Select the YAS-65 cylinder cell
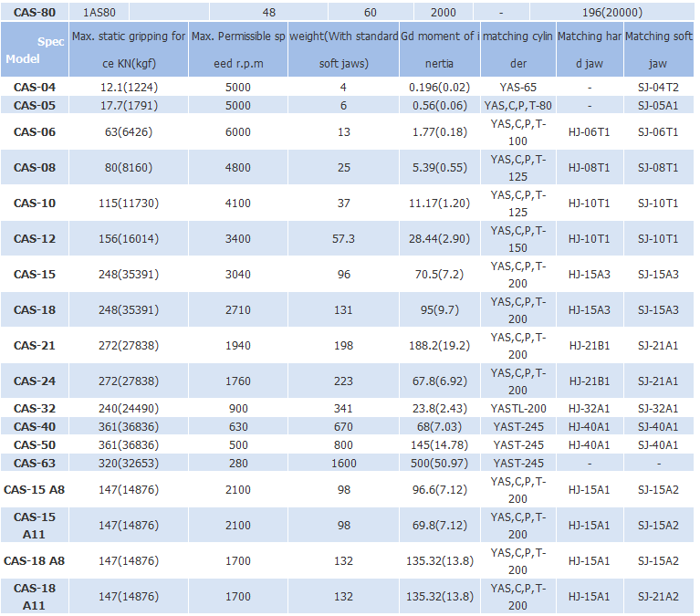This screenshot has height=616, width=700. (x=517, y=87)
